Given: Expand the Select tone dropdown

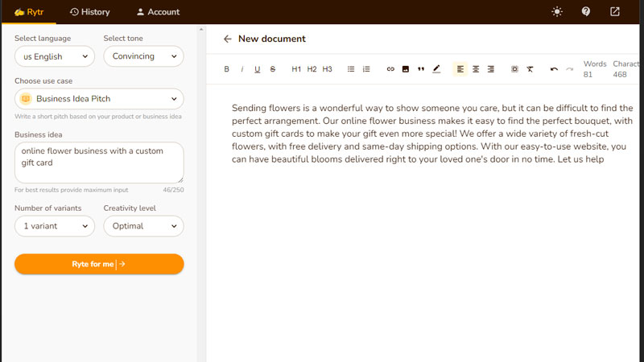Looking at the screenshot, I should click(143, 56).
